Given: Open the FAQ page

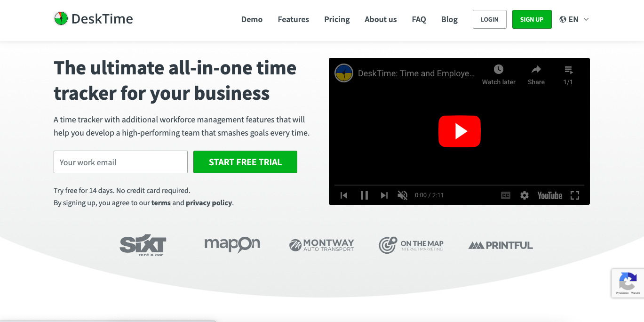Looking at the screenshot, I should [419, 19].
